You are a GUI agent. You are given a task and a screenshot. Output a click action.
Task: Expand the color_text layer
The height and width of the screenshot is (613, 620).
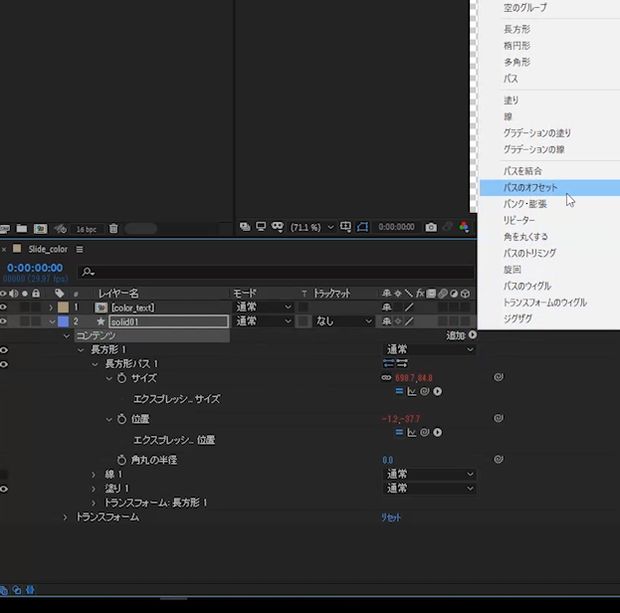(51, 307)
